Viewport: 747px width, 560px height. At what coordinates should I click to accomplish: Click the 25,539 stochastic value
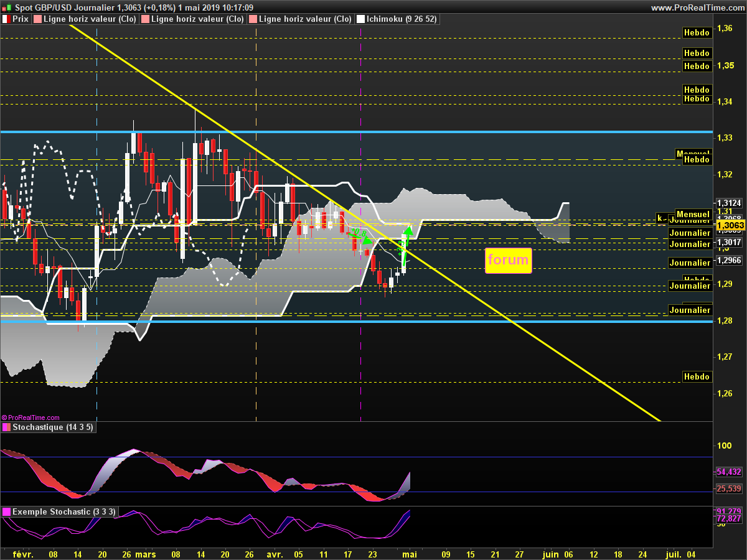coord(728,489)
